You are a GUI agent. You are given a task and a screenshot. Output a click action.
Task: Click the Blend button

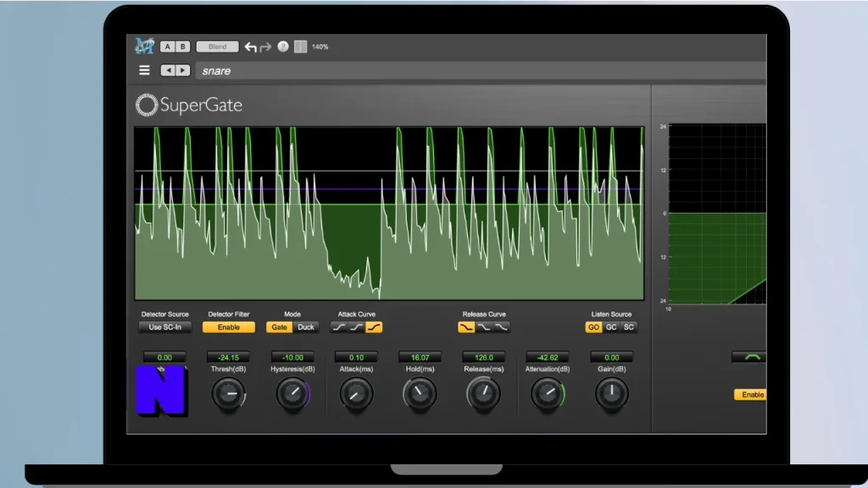(x=217, y=47)
